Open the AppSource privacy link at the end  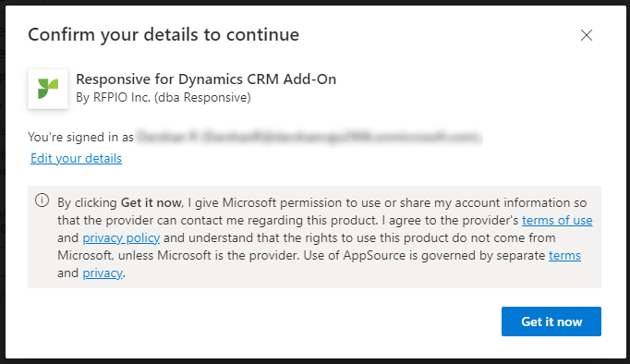(x=103, y=273)
